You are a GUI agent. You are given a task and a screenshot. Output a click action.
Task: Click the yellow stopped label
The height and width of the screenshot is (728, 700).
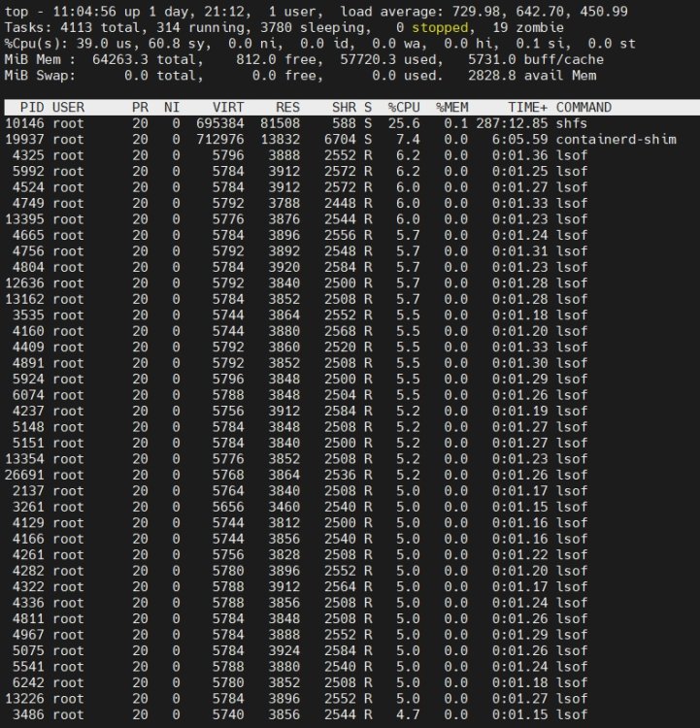[x=440, y=27]
